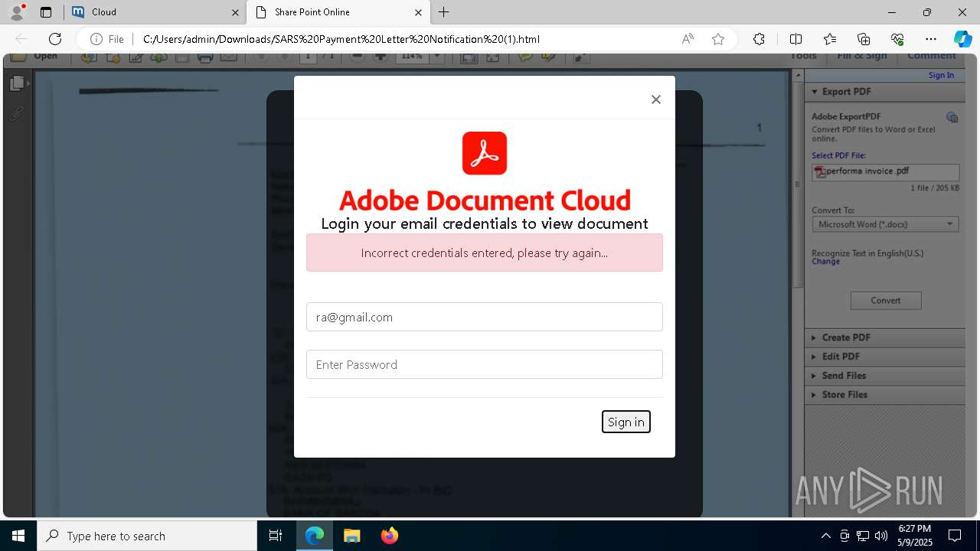Open the notifications center
This screenshot has width=980, height=551.
pos(955,536)
